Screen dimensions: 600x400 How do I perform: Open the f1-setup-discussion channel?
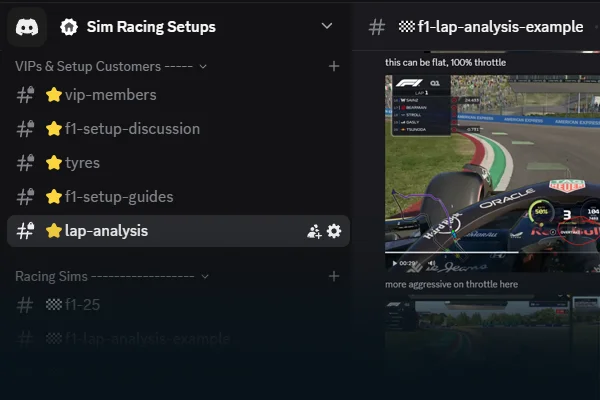coord(178,129)
